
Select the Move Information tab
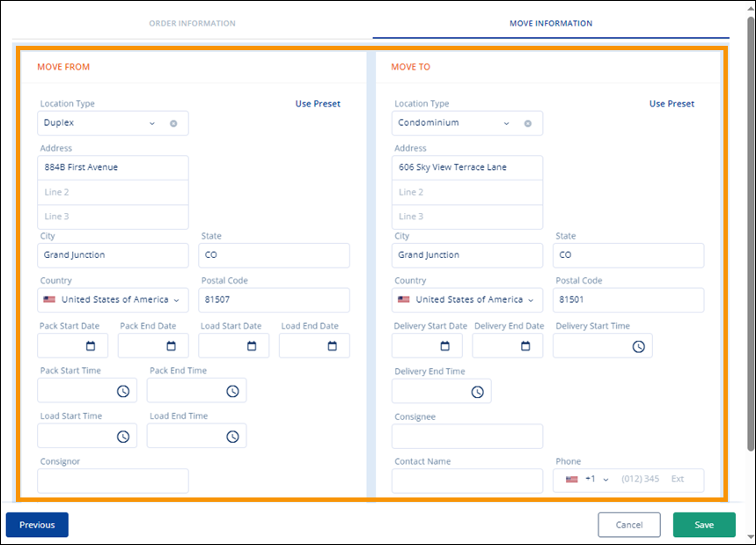coord(551,24)
